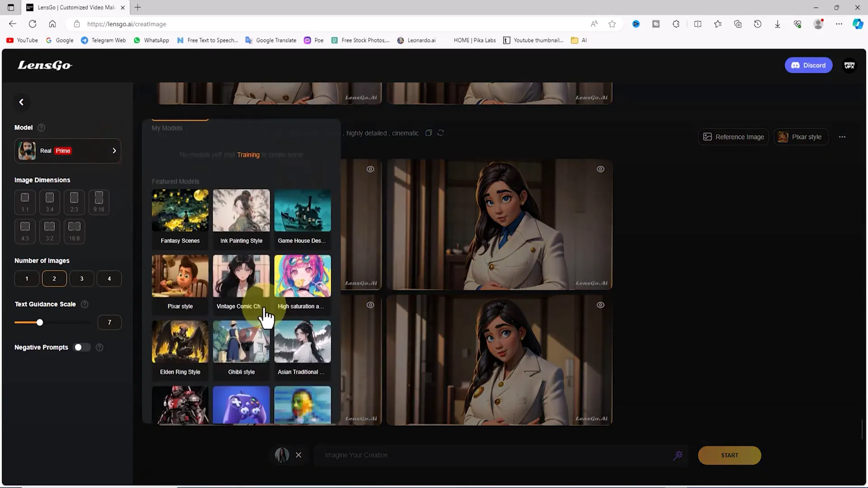Toggle the eye on the top right image
Image resolution: width=868 pixels, height=488 pixels.
pos(600,169)
